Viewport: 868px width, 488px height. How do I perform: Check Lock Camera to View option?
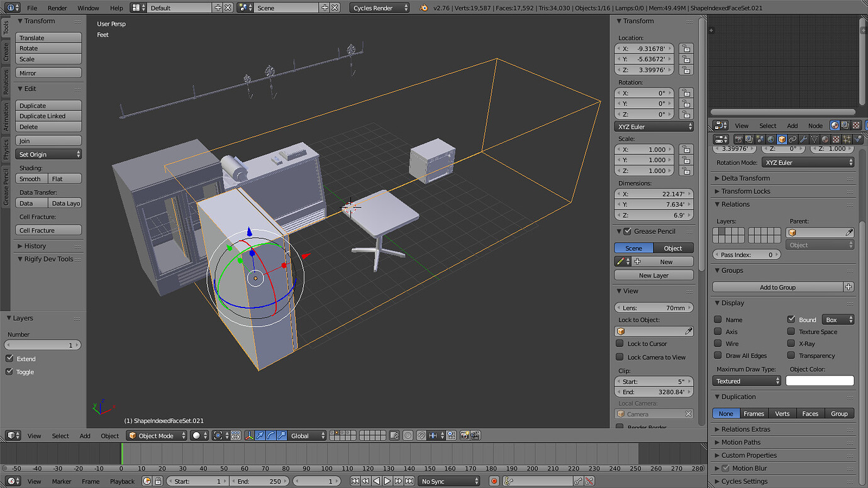pos(620,357)
